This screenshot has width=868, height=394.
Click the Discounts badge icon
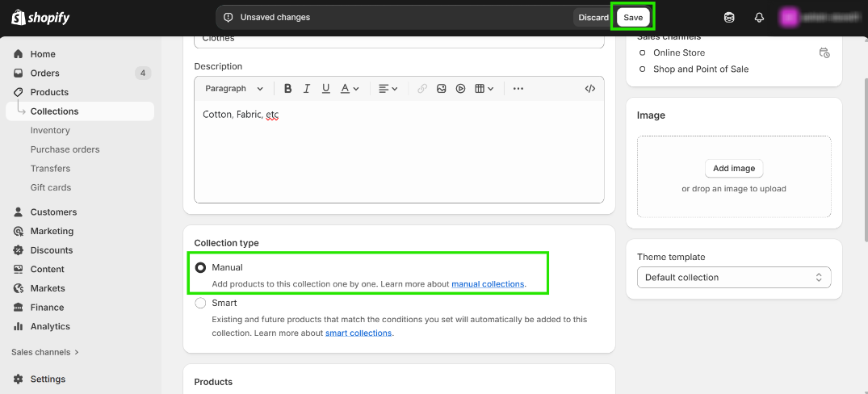point(19,250)
